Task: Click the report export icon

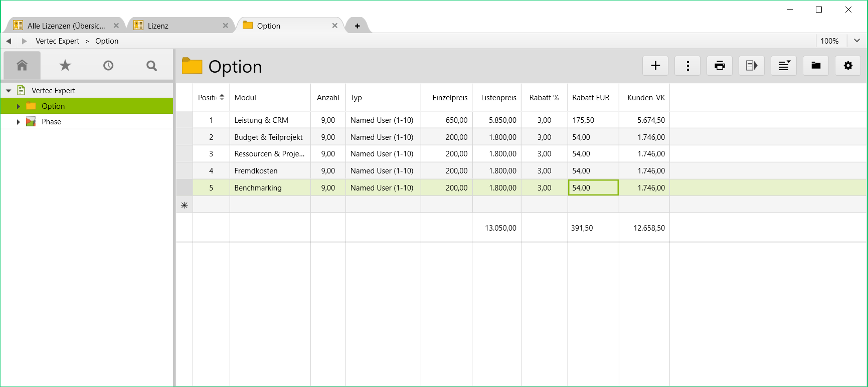Action: [751, 66]
